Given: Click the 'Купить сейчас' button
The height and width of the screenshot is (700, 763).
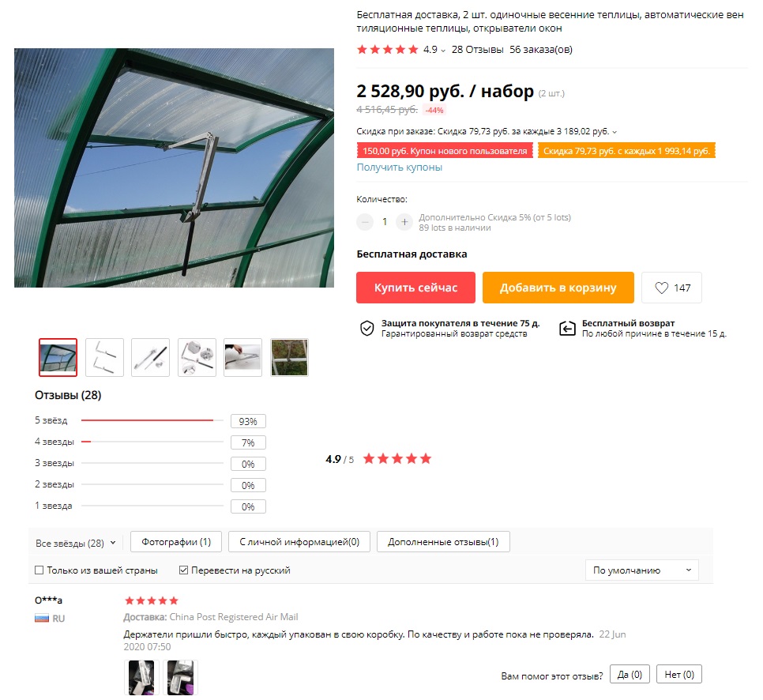Looking at the screenshot, I should 415,288.
